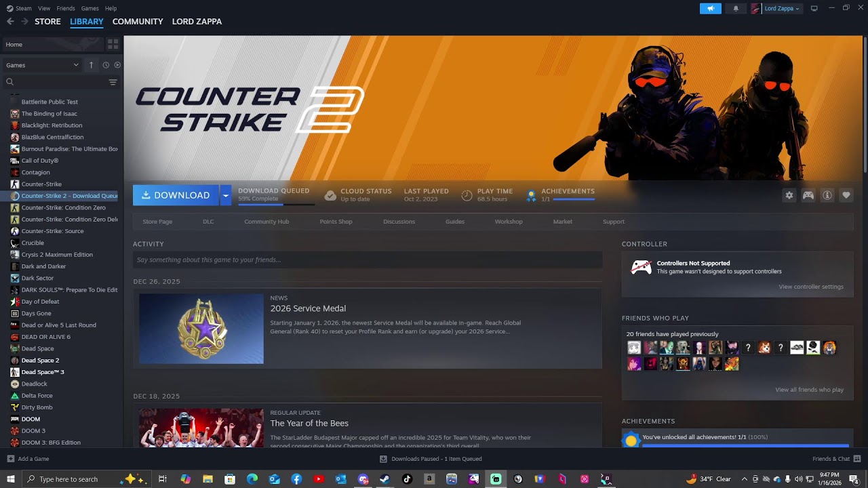Viewport: 868px width, 488px height.
Task: Expand the Games category dropdown
Action: [x=42, y=65]
